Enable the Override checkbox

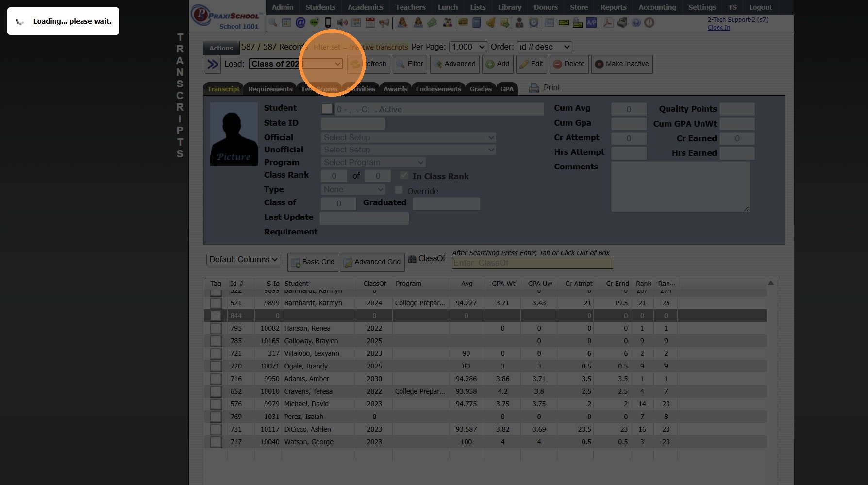(399, 190)
